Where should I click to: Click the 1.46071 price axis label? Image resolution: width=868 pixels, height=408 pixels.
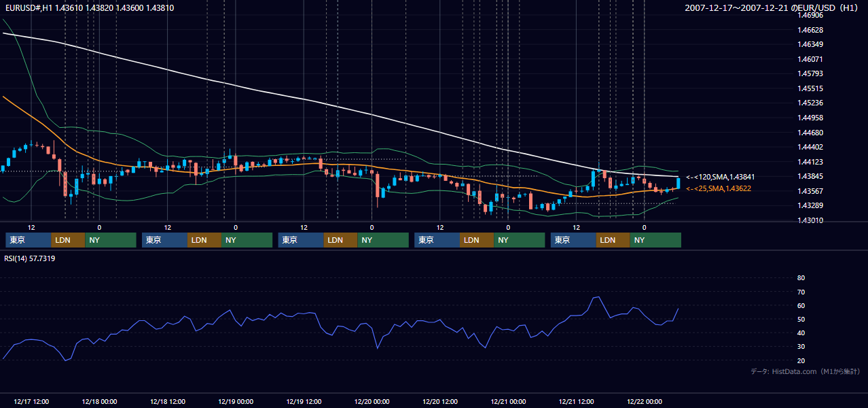pos(810,59)
